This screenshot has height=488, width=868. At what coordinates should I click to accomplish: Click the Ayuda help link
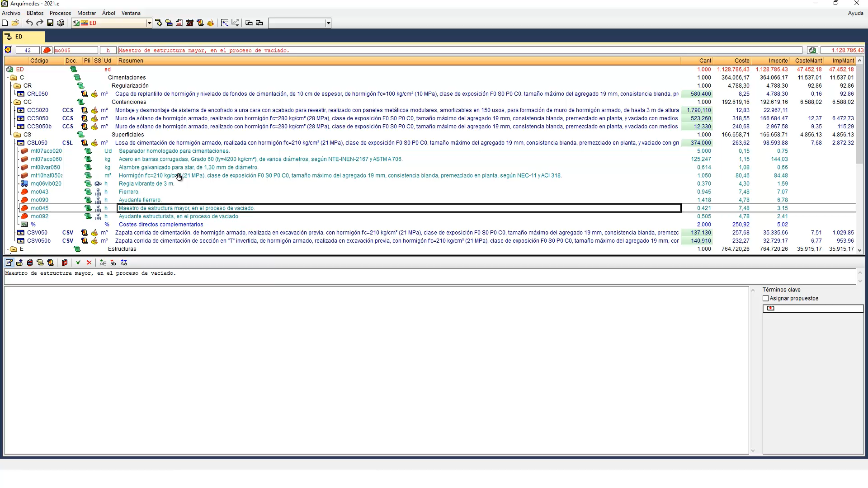pyautogui.click(x=855, y=13)
